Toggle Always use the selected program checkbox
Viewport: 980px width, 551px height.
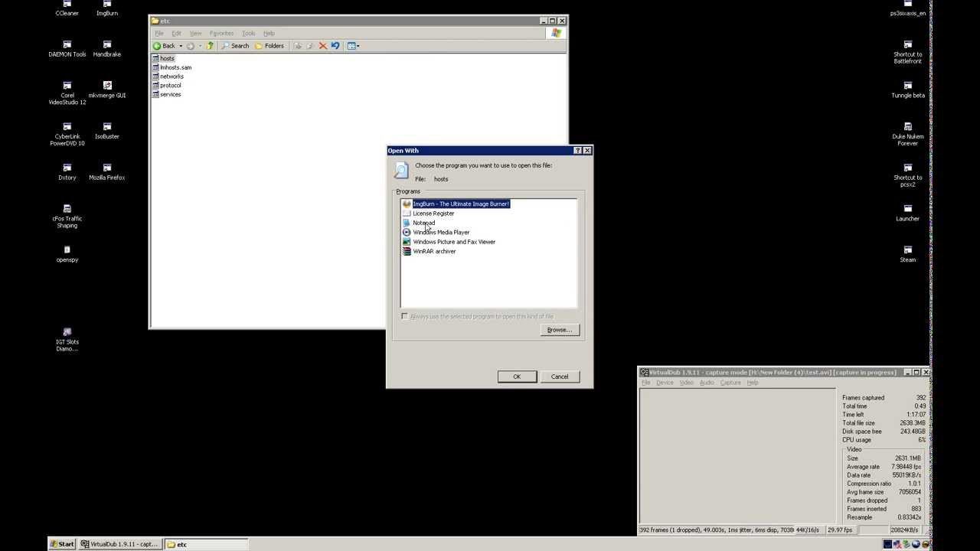(405, 316)
